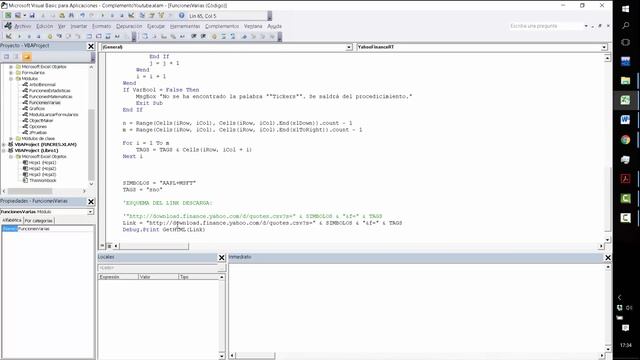This screenshot has width=640, height=360.
Task: Open the Edición menu
Action: (44, 26)
